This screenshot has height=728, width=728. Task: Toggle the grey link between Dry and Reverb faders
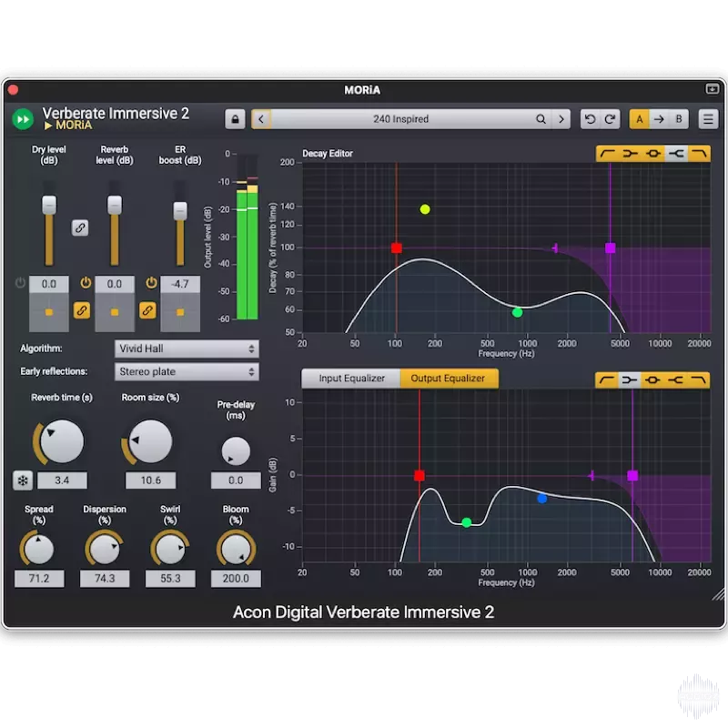tap(80, 228)
